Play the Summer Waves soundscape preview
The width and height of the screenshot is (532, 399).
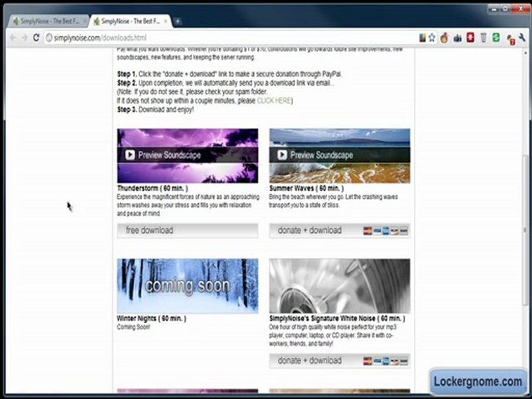(282, 155)
